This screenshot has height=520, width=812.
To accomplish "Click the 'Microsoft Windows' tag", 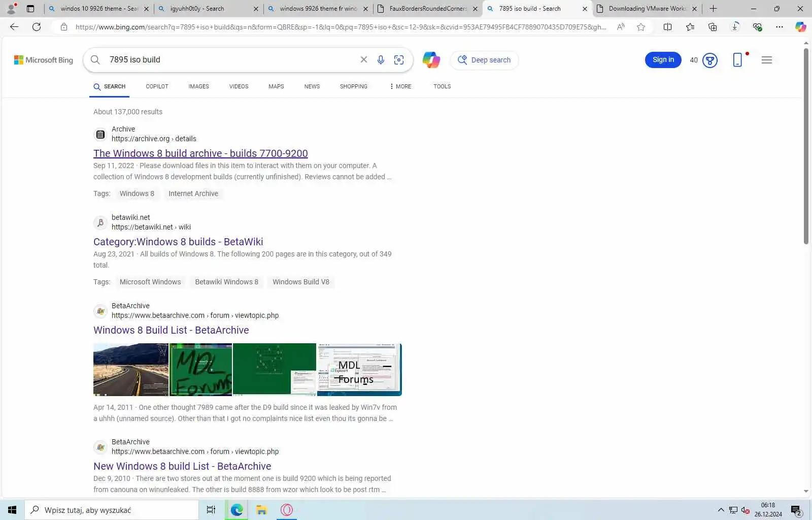I will [x=150, y=282].
